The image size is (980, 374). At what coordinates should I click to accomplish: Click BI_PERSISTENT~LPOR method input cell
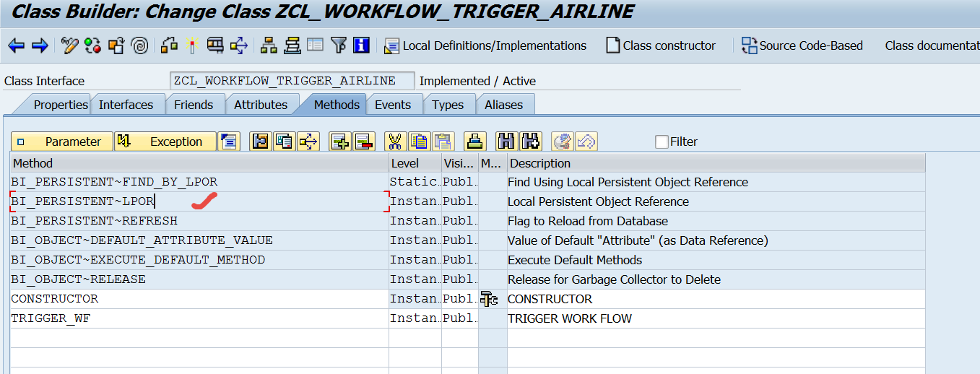point(199,201)
